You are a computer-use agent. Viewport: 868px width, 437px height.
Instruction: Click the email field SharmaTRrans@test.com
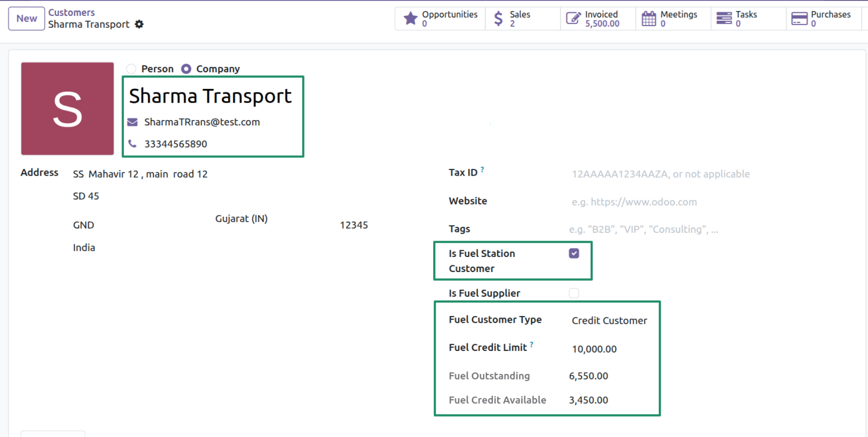(x=202, y=122)
